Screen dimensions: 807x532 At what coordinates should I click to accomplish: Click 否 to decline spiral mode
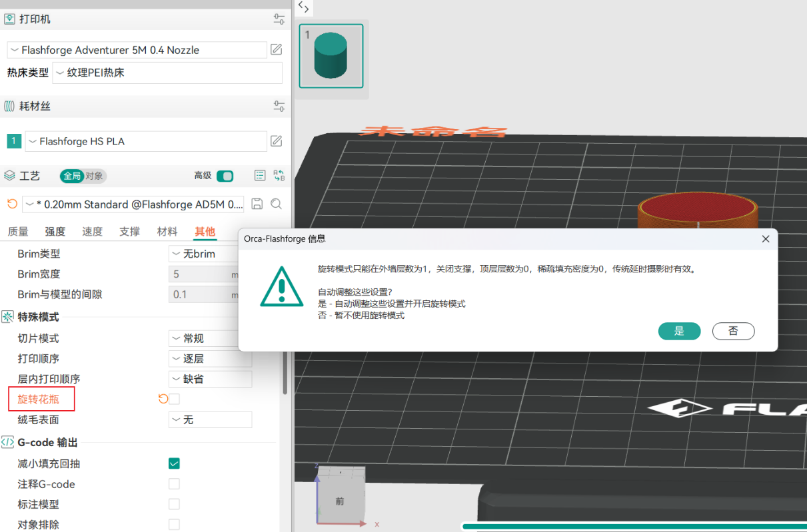[x=733, y=331]
